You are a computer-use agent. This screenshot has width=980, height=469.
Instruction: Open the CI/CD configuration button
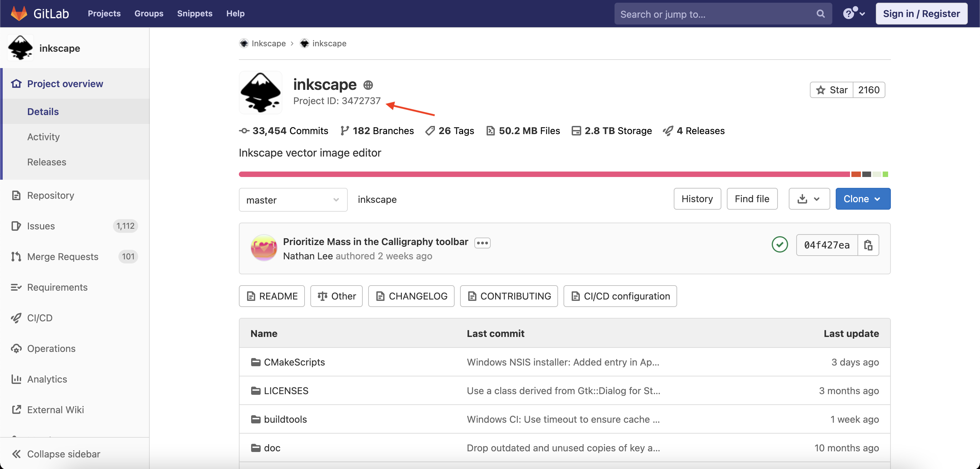620,296
